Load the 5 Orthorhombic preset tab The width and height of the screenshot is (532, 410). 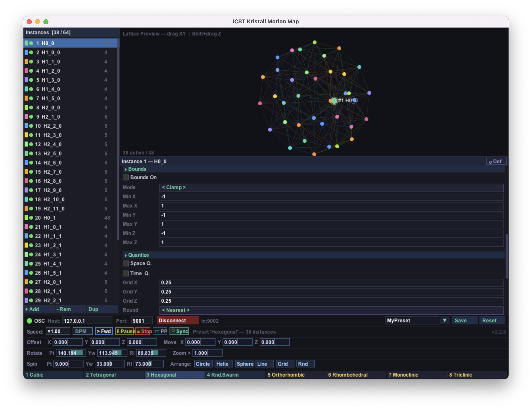pos(296,375)
